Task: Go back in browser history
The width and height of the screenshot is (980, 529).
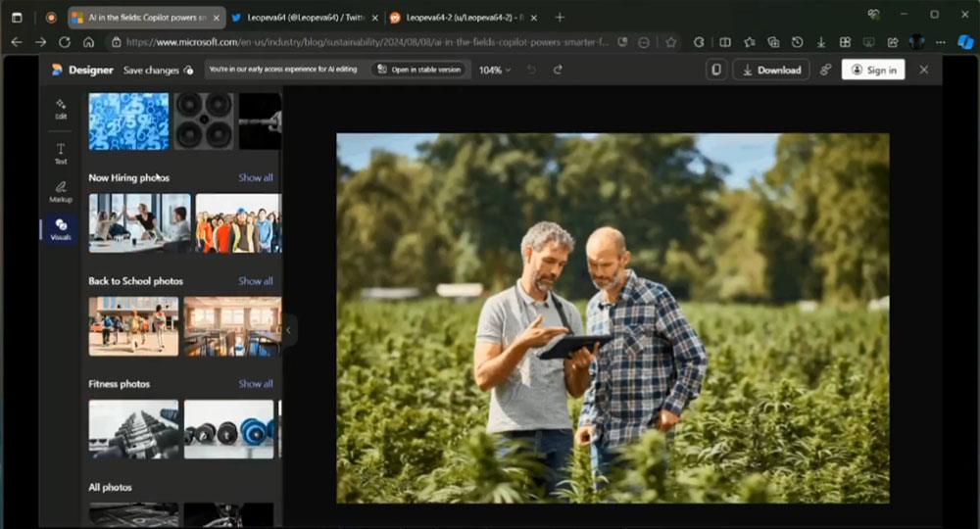Action: click(17, 42)
